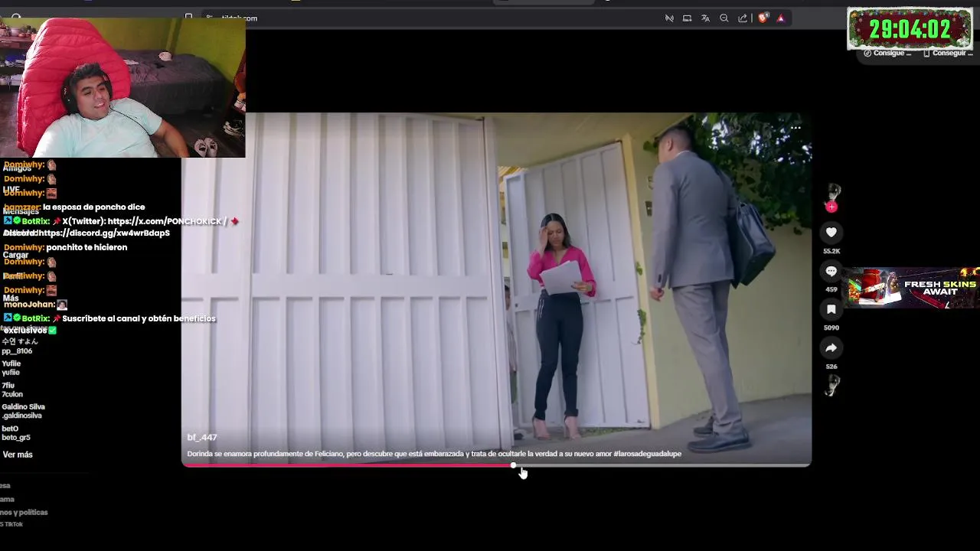This screenshot has height=551, width=980.
Task: Open the creator's avatar above the like button
Action: (x=833, y=191)
